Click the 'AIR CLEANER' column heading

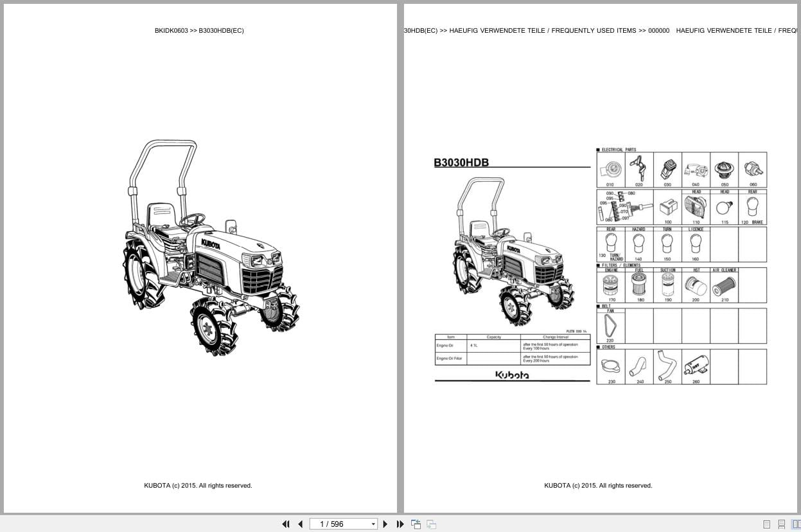coord(725,270)
